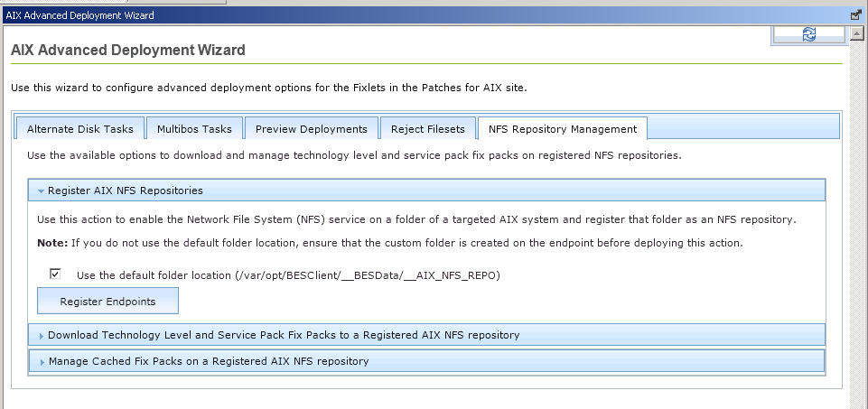Click the AIX Advanced Deployment Wizard title bar

(361, 15)
